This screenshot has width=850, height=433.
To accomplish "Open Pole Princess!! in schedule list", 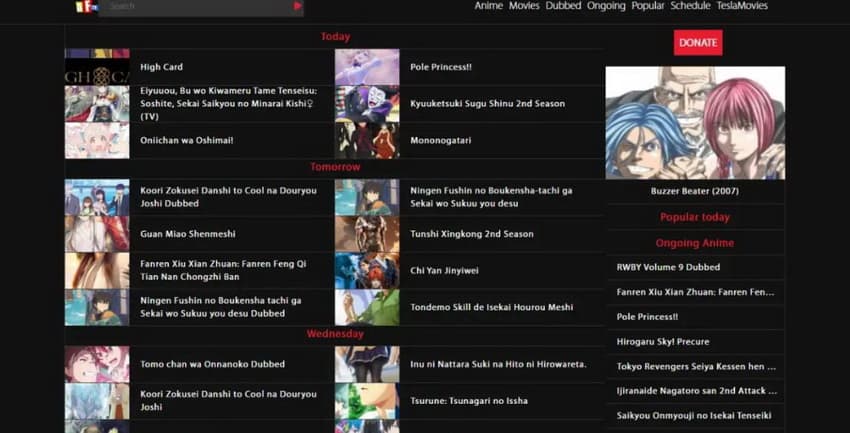I will 441,67.
